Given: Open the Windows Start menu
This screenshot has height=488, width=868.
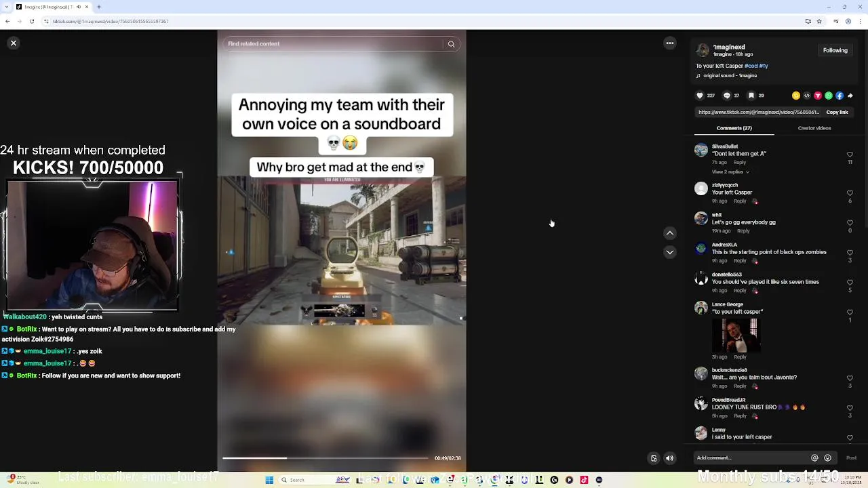Looking at the screenshot, I should click(x=269, y=480).
